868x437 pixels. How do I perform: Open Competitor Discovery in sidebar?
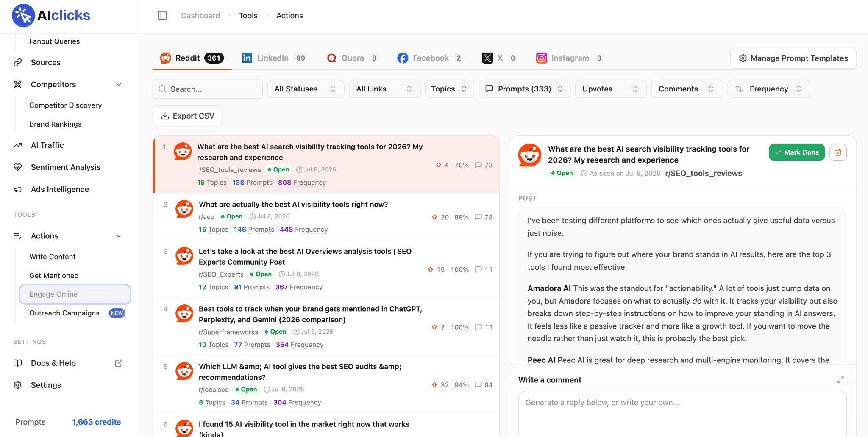click(66, 105)
